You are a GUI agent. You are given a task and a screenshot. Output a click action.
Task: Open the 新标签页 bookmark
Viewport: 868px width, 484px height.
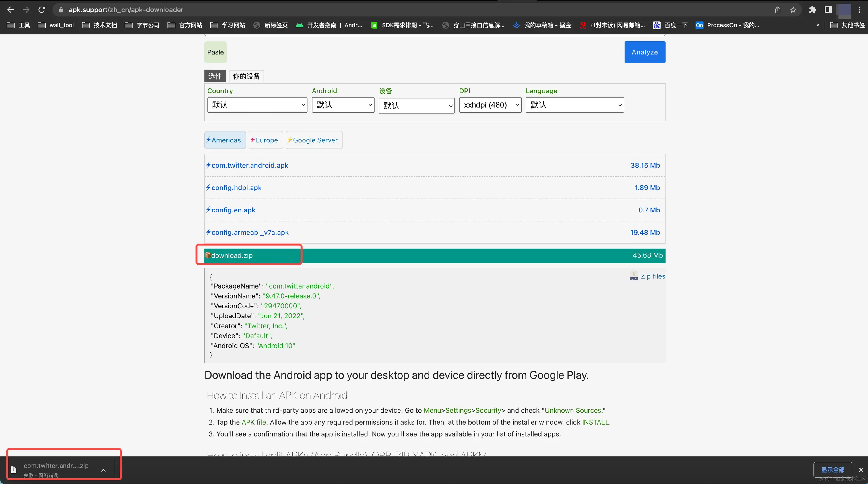coord(271,25)
